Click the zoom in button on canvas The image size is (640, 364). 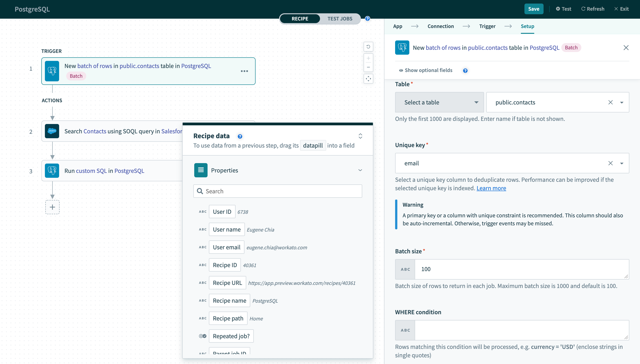(x=369, y=58)
